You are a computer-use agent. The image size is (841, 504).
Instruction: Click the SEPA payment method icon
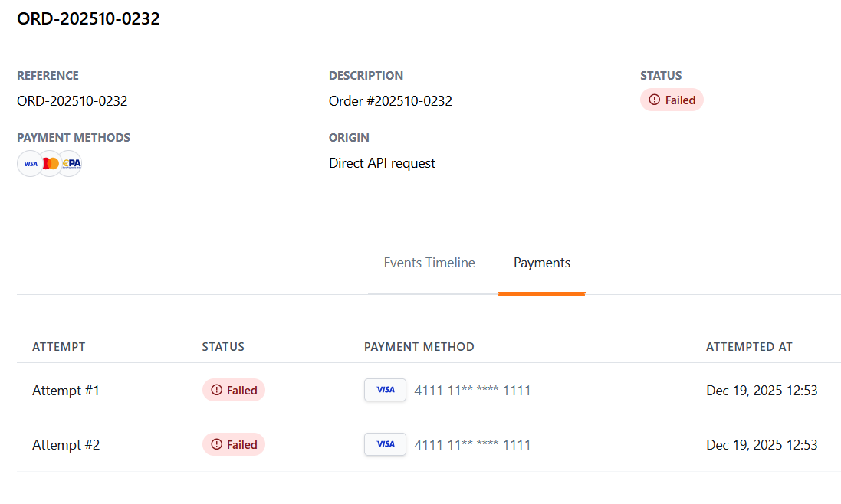pyautogui.click(x=71, y=163)
